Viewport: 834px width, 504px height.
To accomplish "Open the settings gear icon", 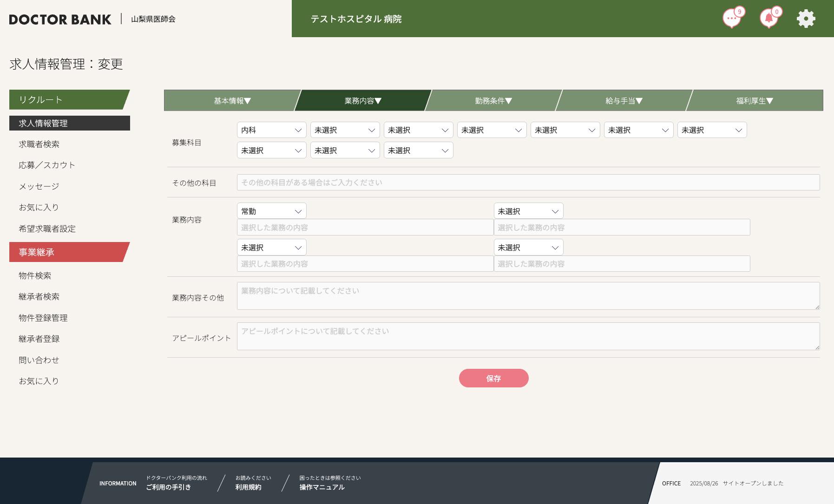I will point(806,19).
